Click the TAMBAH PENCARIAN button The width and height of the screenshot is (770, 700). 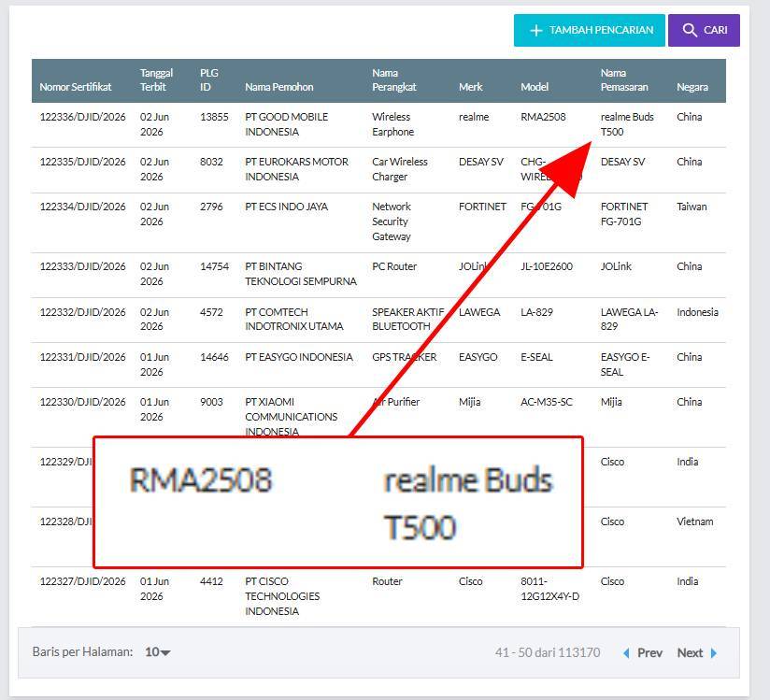(x=590, y=31)
